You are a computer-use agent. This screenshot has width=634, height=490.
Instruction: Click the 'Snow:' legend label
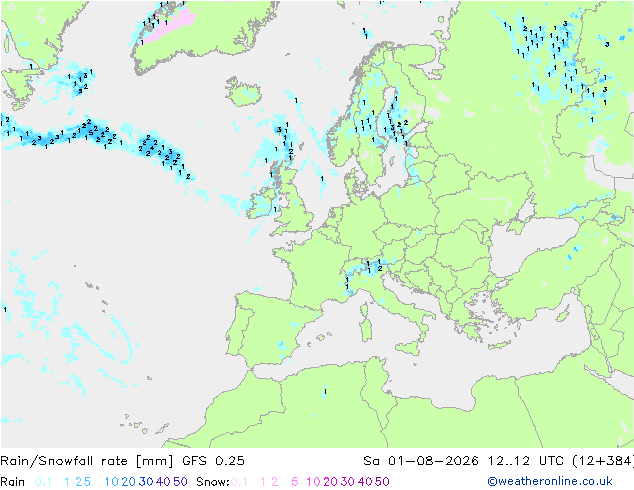213,482
